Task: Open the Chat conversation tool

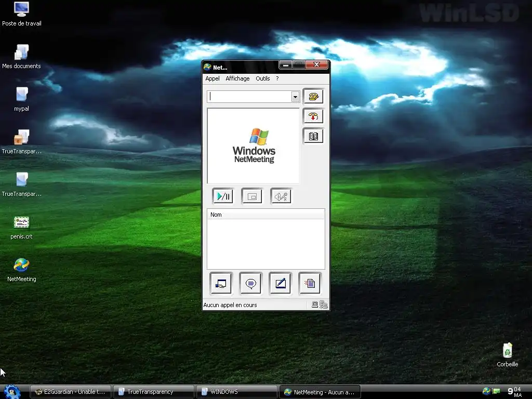Action: pyautogui.click(x=251, y=283)
